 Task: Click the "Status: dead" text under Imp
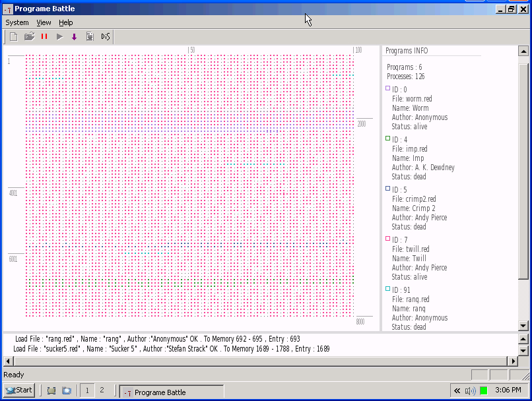click(409, 177)
